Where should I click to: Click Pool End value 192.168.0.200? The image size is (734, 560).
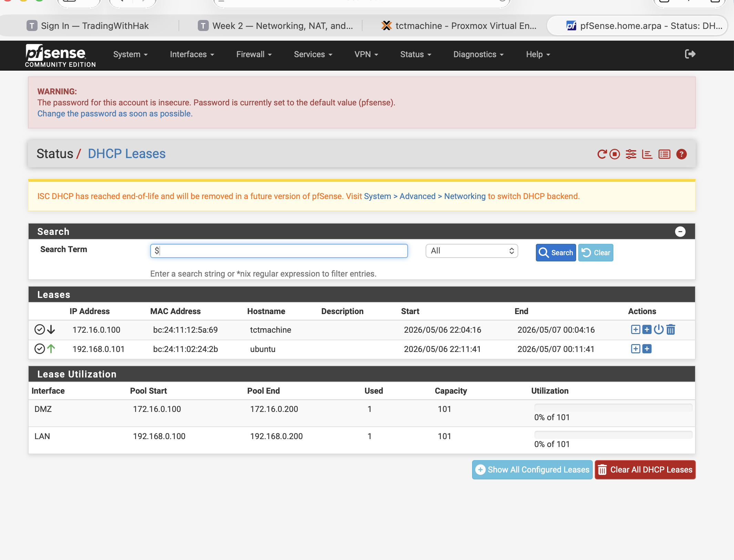[276, 436]
